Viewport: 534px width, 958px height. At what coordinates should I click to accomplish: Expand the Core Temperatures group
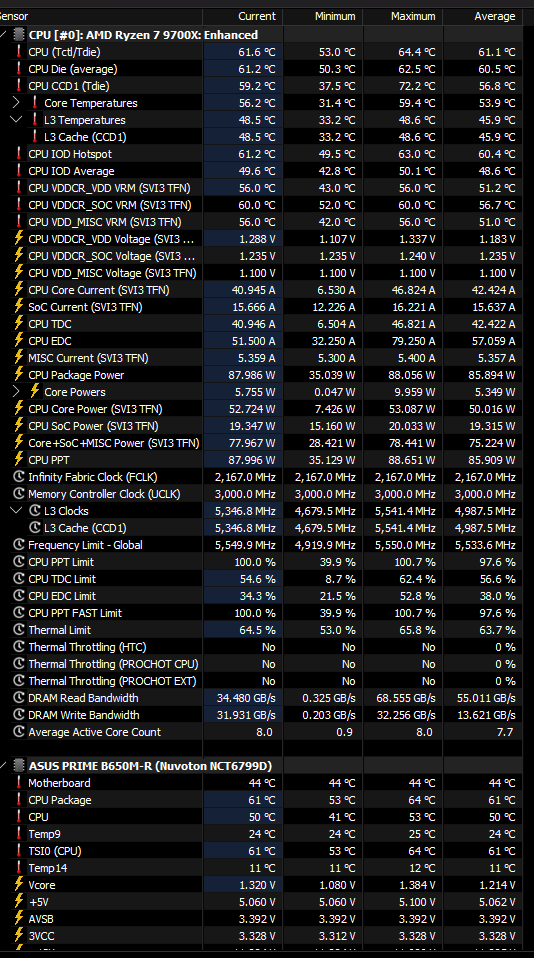point(16,103)
